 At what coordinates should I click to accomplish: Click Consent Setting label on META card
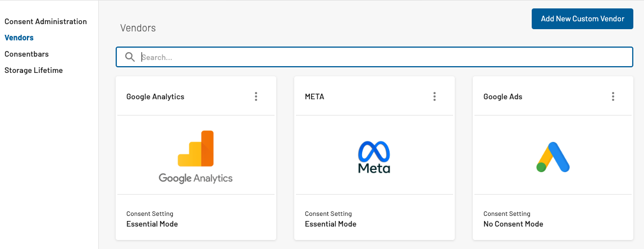pos(328,214)
